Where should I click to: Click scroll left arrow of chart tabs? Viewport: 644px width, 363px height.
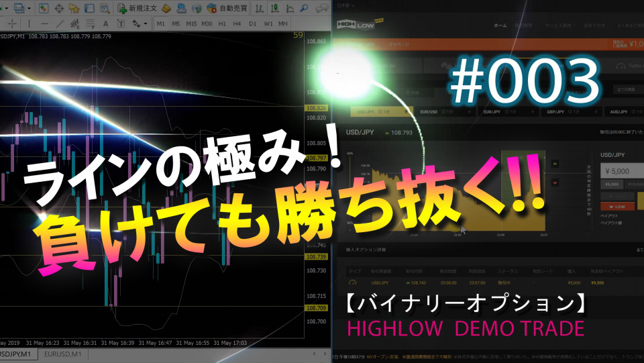tap(314, 354)
